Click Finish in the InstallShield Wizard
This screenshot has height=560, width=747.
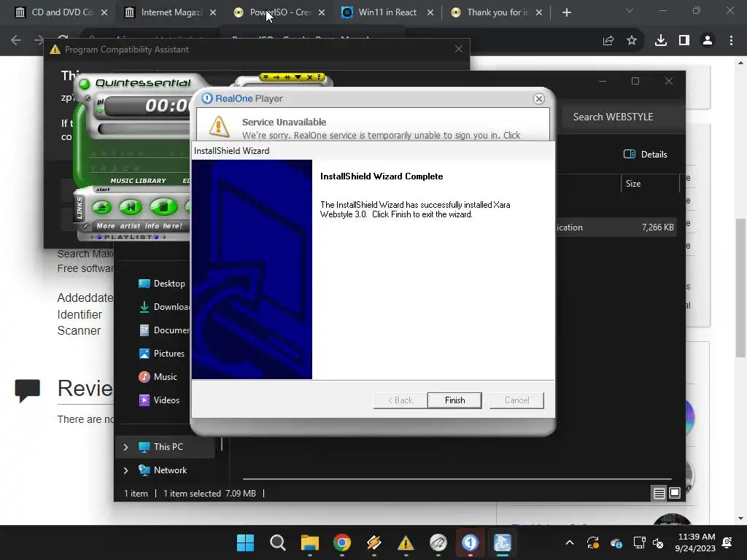(454, 400)
